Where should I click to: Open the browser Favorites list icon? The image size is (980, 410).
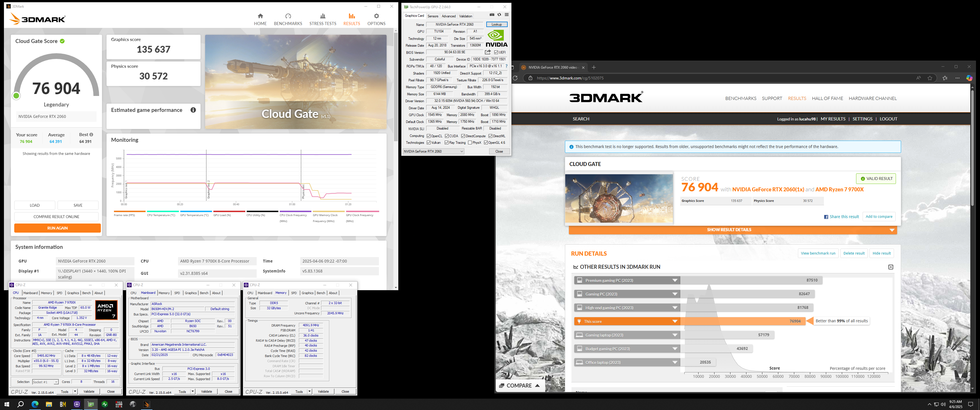(945, 78)
